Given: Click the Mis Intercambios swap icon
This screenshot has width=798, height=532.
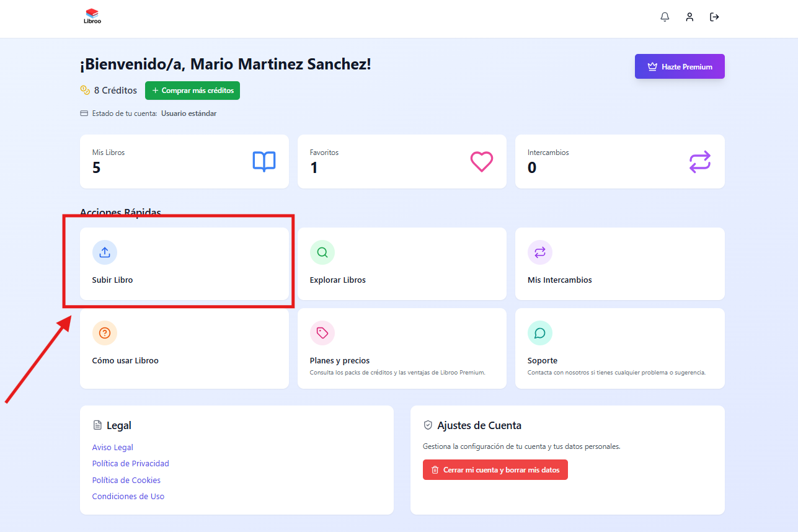Looking at the screenshot, I should (540, 252).
